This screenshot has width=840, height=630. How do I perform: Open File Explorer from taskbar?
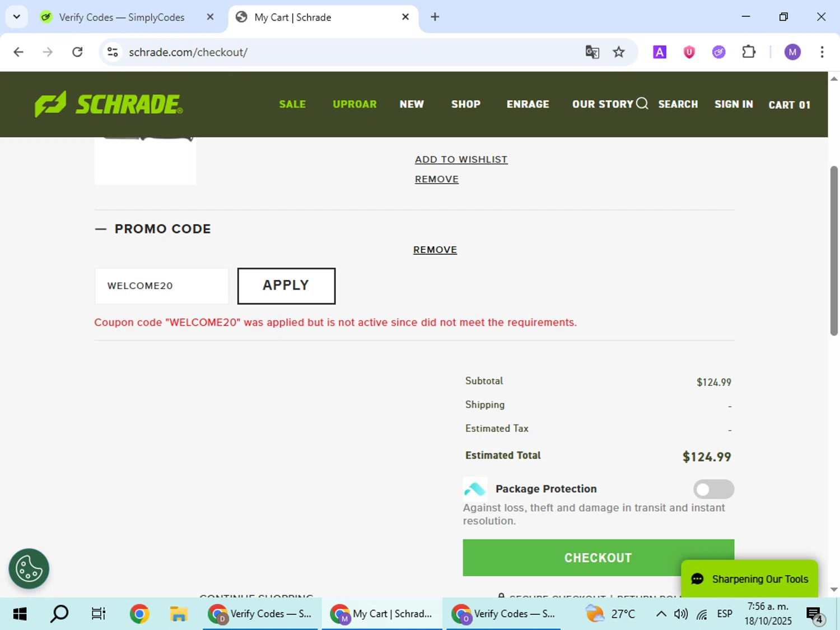pos(179,614)
